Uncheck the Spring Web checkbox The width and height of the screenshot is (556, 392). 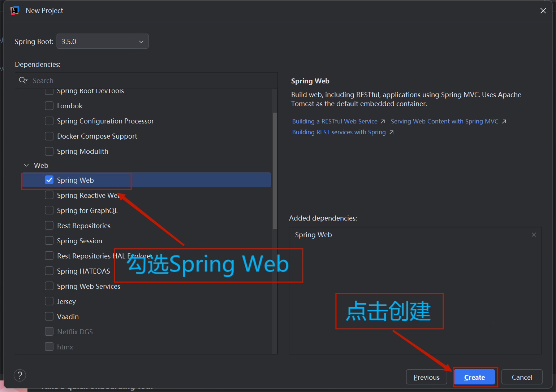(x=49, y=180)
